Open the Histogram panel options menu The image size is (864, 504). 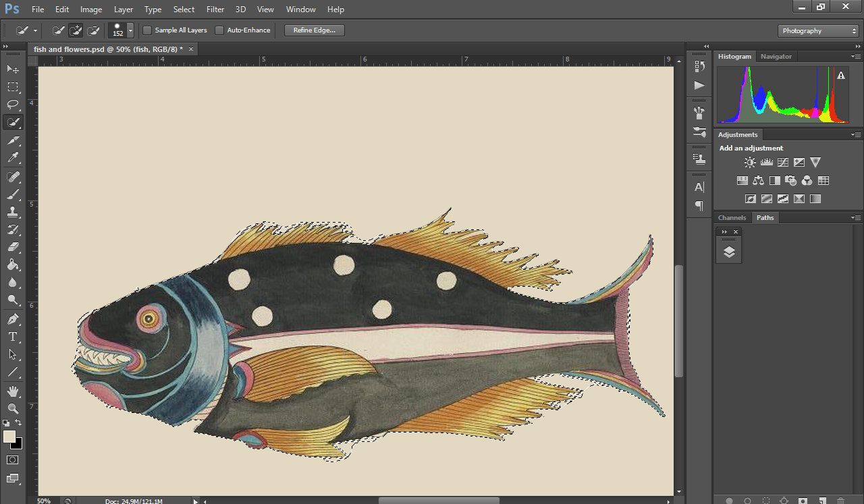(x=856, y=57)
